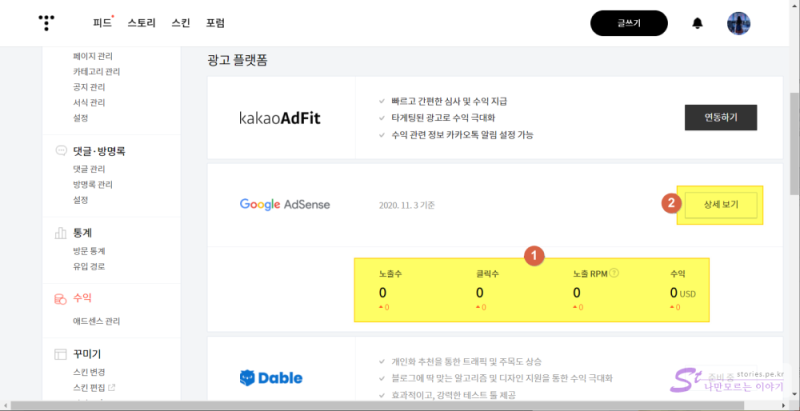Click the 댓글·방명록 speech bubble icon
Image resolution: width=800 pixels, height=411 pixels.
tap(61, 151)
